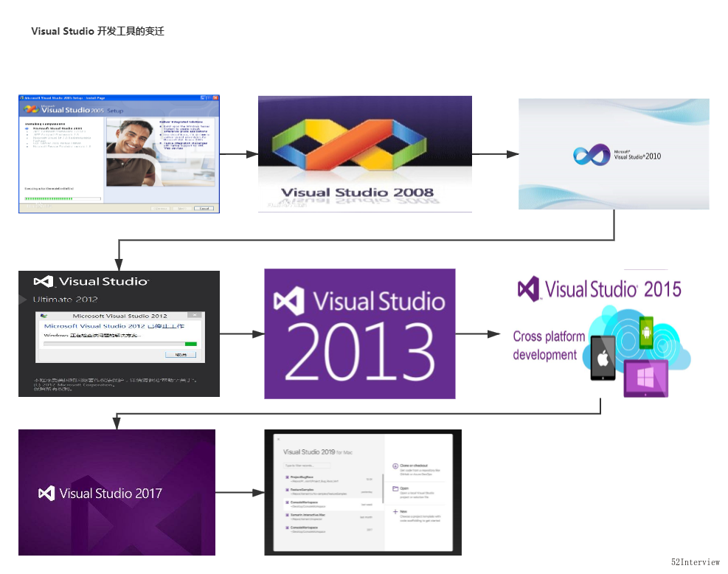Image resolution: width=728 pixels, height=574 pixels.
Task: Select the FeatureSamples recent project row
Action: 333,492
